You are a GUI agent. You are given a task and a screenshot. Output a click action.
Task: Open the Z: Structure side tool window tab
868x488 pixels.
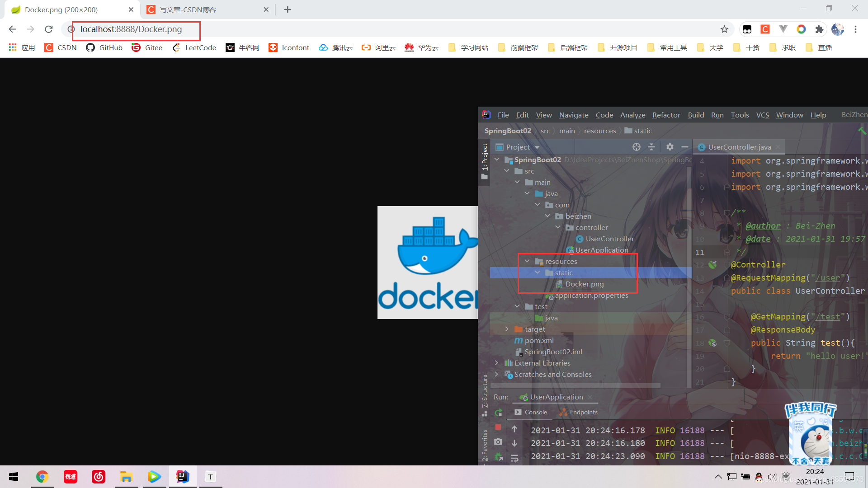485,395
